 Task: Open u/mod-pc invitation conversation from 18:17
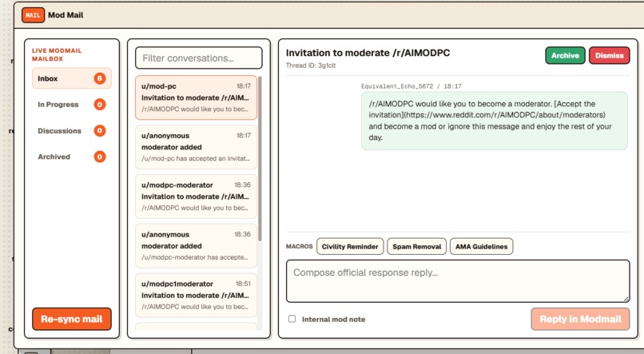(196, 97)
